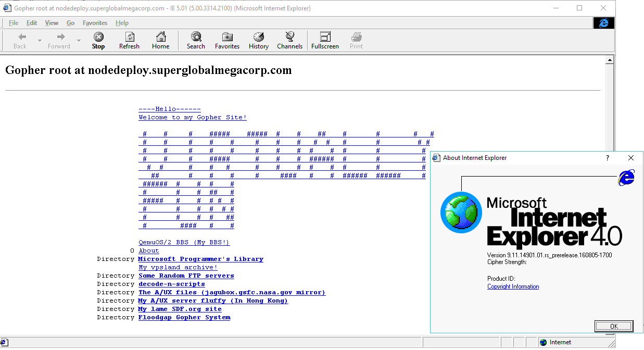
Task: Click the help question mark in About dialog
Action: point(608,158)
